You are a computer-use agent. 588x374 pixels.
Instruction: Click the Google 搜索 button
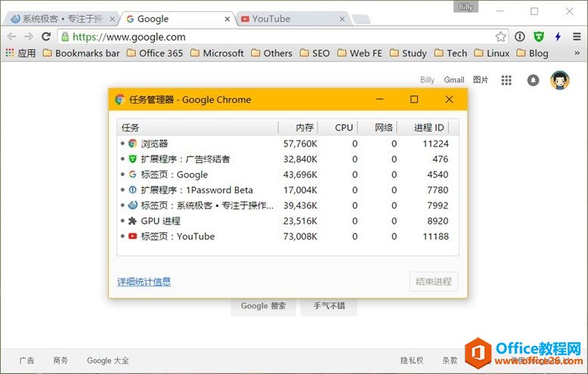263,306
